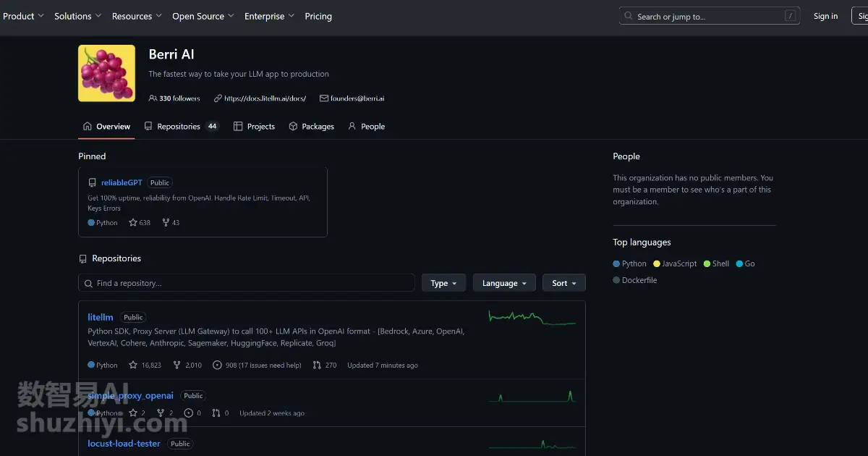This screenshot has width=868, height=456.
Task: Filter by Python in Top languages
Action: pos(629,263)
